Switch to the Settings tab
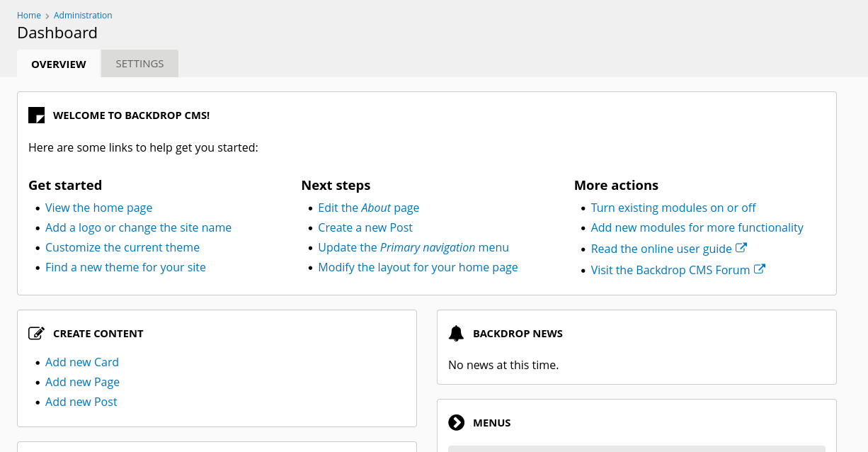The image size is (868, 452). pos(139,64)
